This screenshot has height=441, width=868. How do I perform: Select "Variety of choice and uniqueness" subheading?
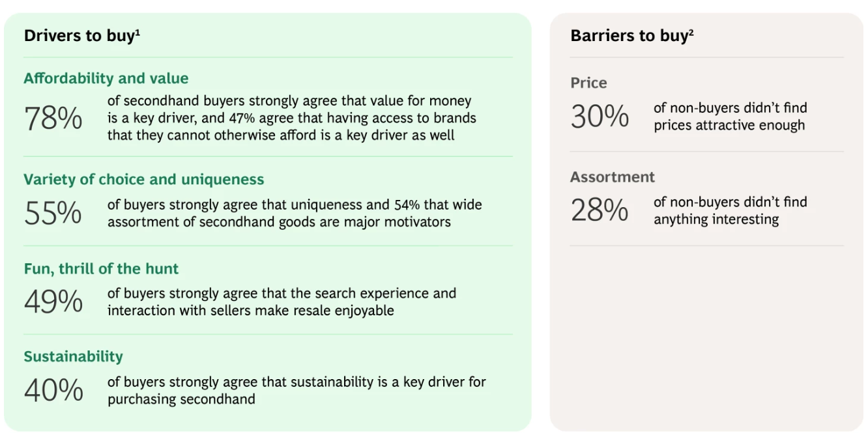pyautogui.click(x=143, y=180)
